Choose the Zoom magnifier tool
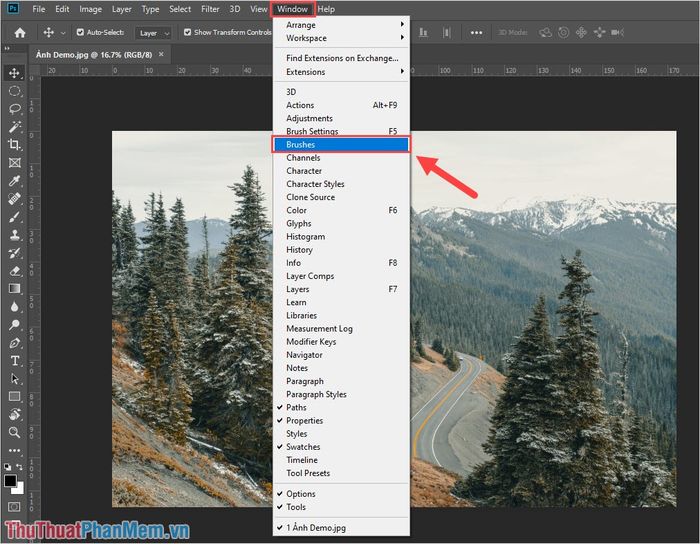 point(15,432)
